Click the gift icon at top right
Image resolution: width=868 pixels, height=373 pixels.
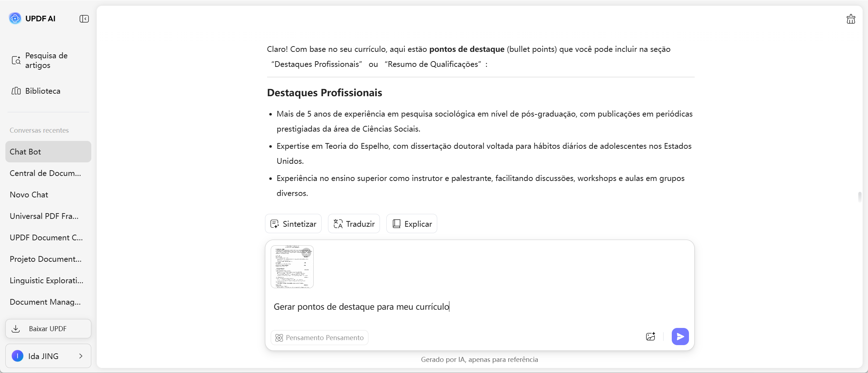tap(851, 19)
